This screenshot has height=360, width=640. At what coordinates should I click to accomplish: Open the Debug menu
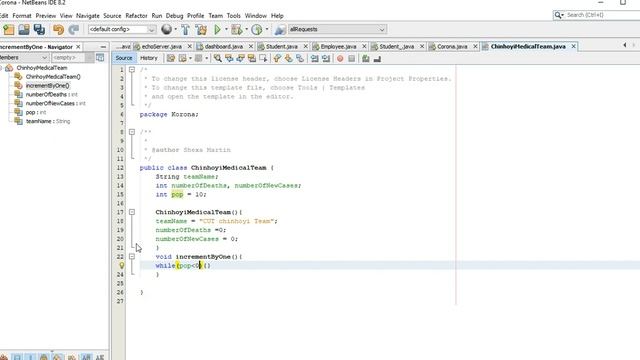pyautogui.click(x=174, y=16)
